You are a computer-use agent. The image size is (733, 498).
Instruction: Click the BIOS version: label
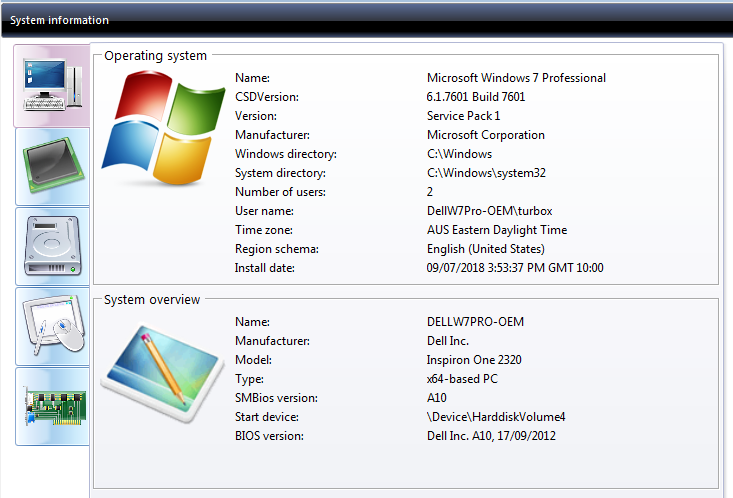pos(269,436)
